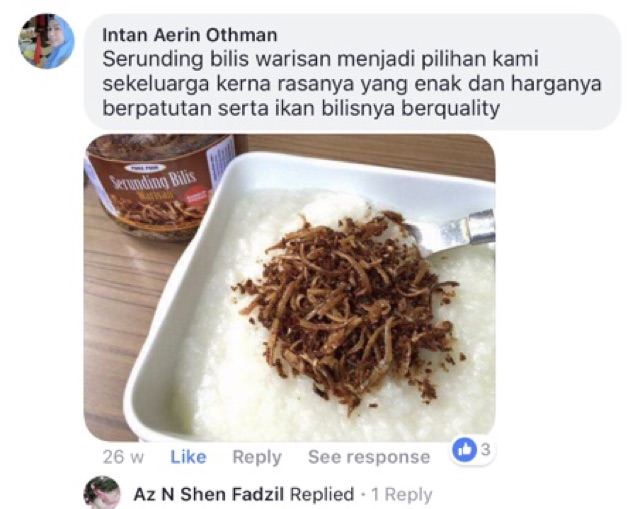This screenshot has width=640, height=509.
Task: Expand the 1 Reply thread
Action: point(402,495)
